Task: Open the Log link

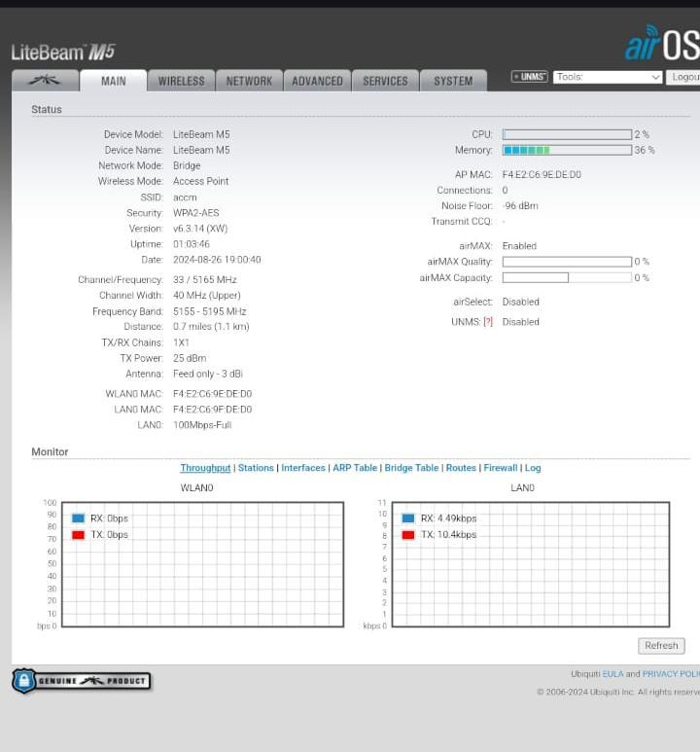Action: pos(533,468)
